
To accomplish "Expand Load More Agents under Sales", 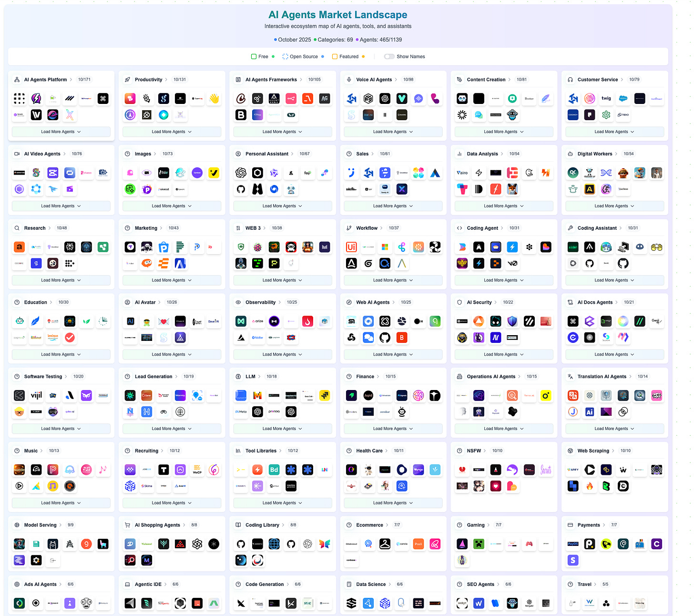I will (x=393, y=206).
